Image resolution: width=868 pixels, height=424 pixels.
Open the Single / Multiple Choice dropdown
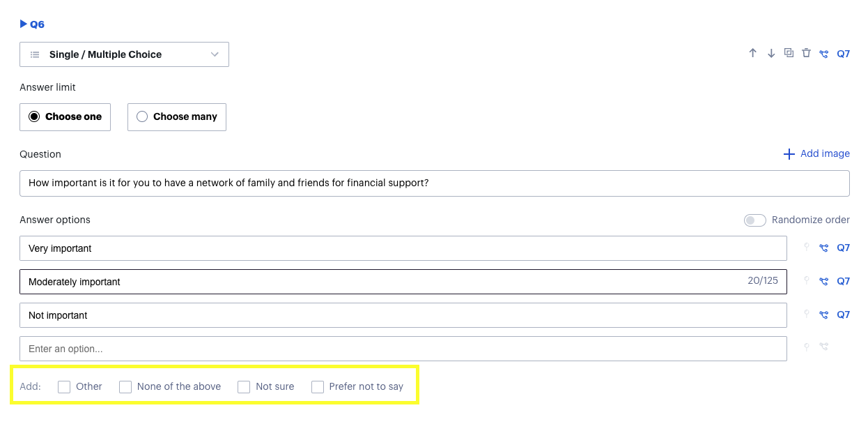124,54
